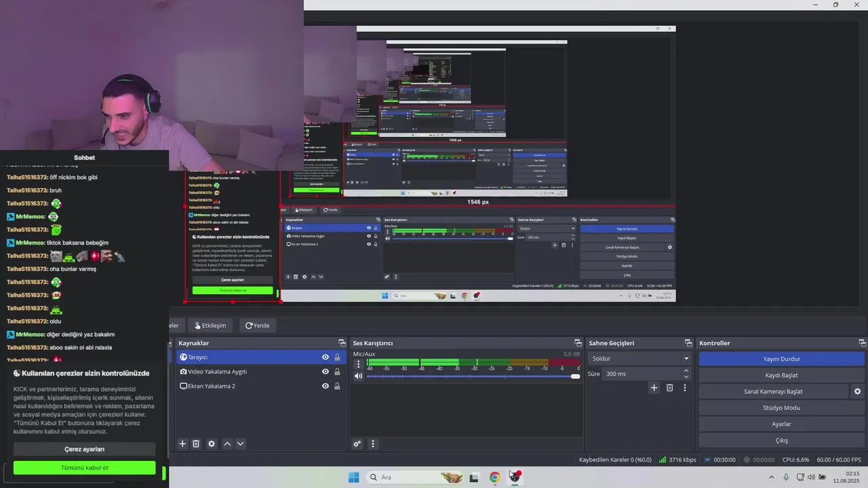The width and height of the screenshot is (868, 488).
Task: Open the dark app icon beside Chrome on the taskbar
Action: [x=474, y=477]
